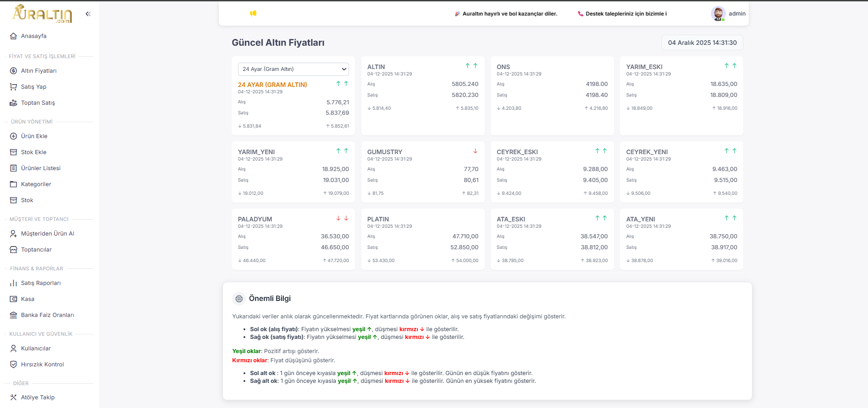Click the megaphone announcement icon
Image resolution: width=868 pixels, height=408 pixels.
coord(253,13)
